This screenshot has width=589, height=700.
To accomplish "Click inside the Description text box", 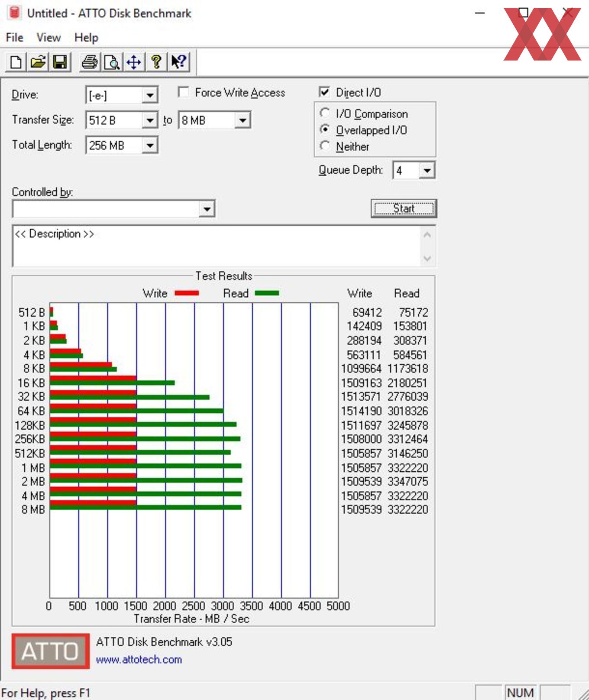I will coord(217,246).
